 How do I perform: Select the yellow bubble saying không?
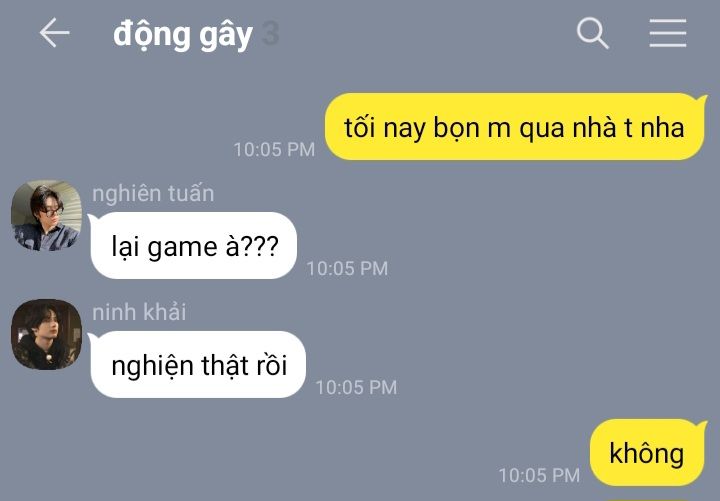648,452
